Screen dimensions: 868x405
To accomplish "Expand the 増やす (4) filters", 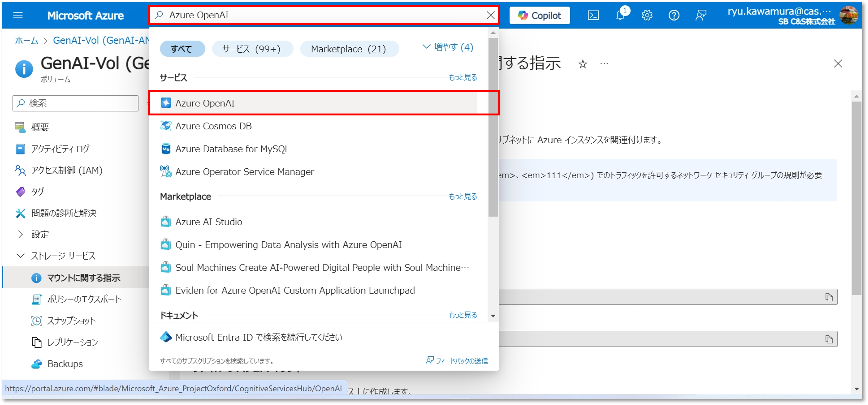I will (x=448, y=47).
